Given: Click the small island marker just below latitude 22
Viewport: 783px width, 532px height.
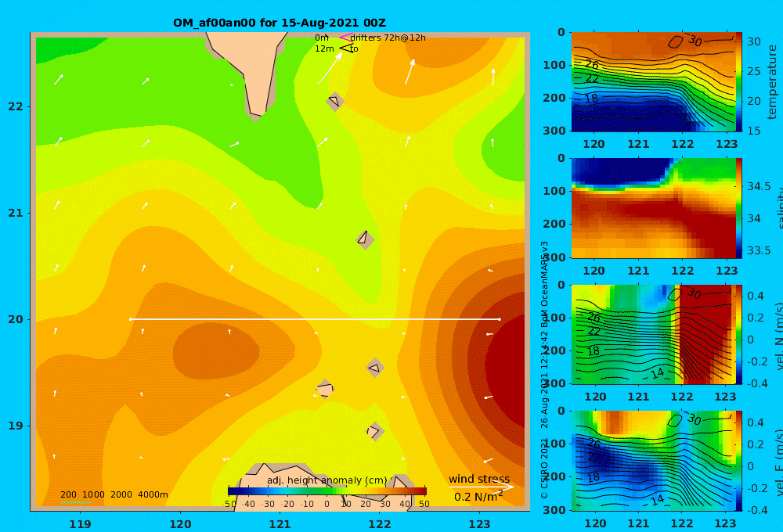Looking at the screenshot, I should coord(335,101).
